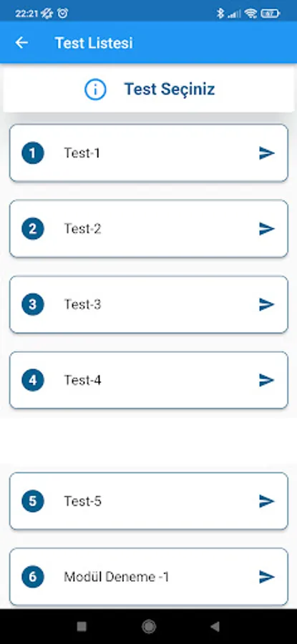Viewport: 297px width, 644px height.
Task: Tap the send arrow on Test-4
Action: tap(267, 381)
